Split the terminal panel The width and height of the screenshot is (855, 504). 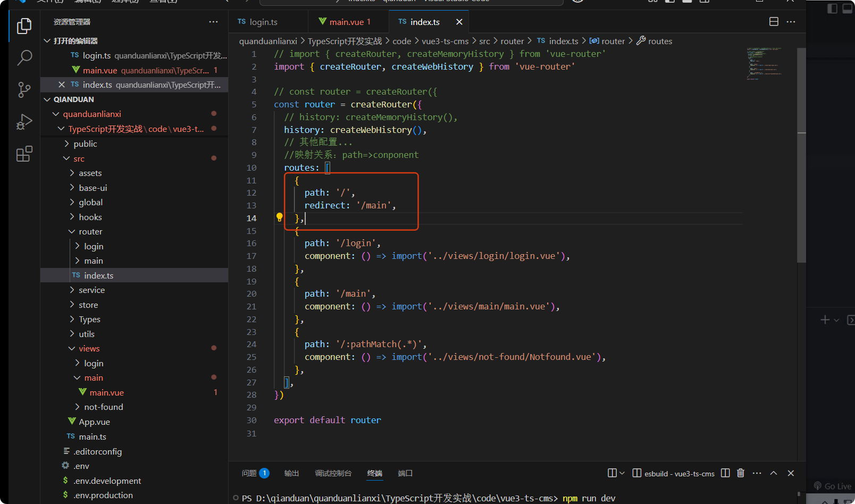tap(725, 473)
